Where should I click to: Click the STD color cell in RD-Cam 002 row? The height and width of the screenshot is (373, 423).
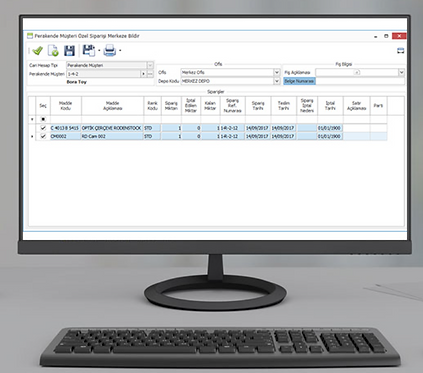click(x=153, y=136)
